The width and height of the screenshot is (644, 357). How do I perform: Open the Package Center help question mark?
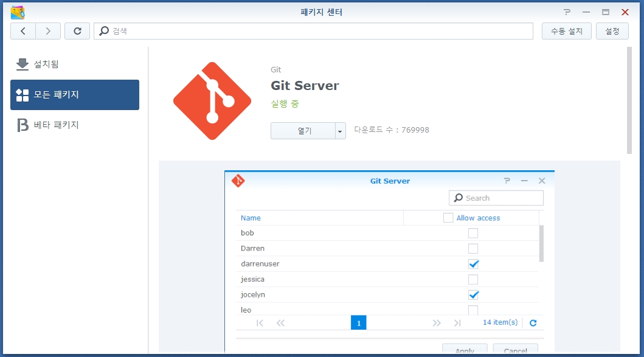[567, 12]
